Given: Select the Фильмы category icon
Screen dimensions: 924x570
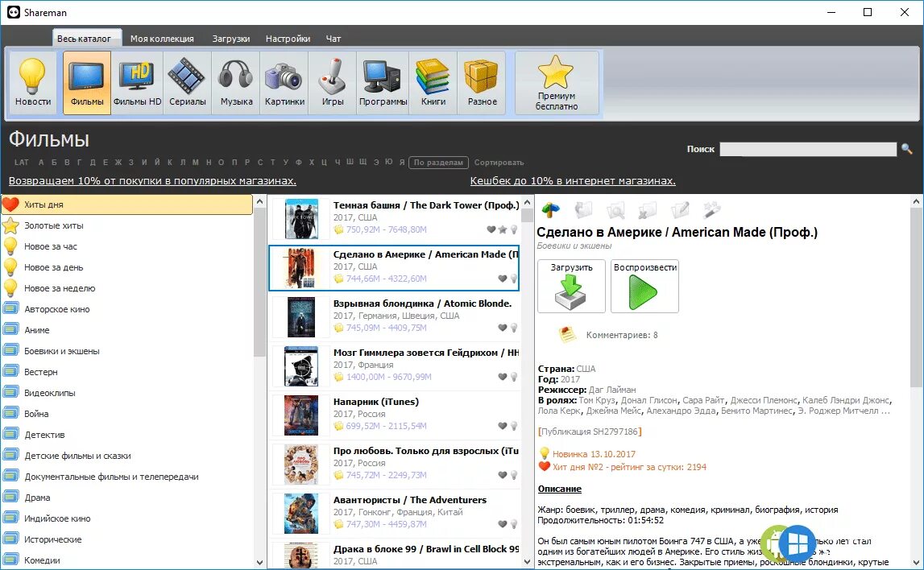Looking at the screenshot, I should click(87, 82).
